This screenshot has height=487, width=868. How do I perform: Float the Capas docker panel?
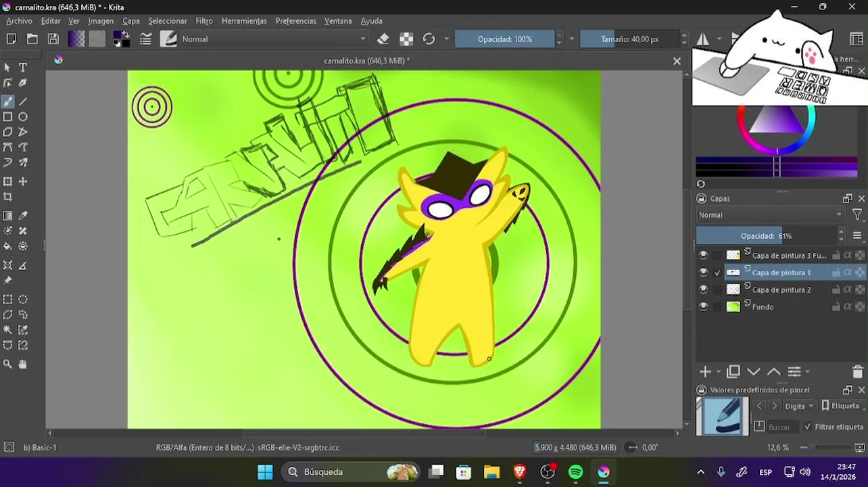[848, 198]
